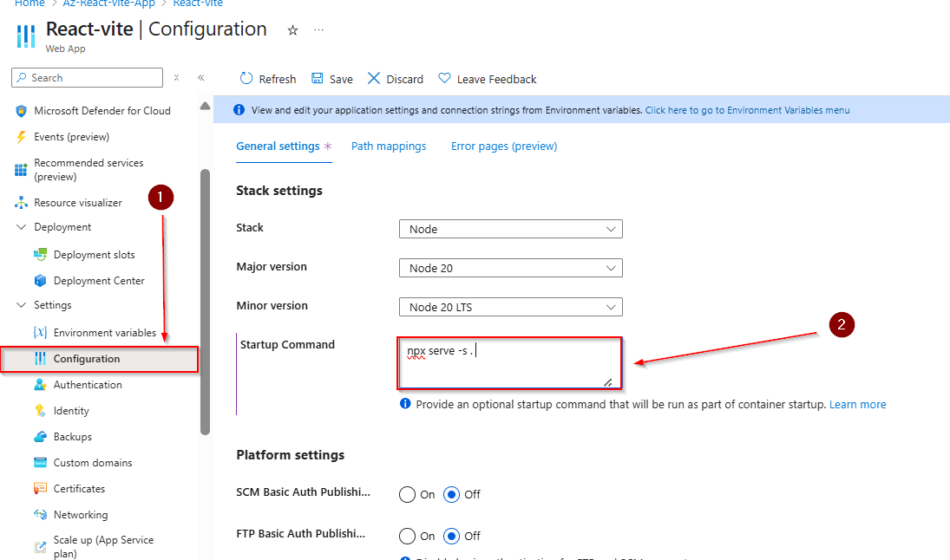Click the Az-React-Vite-App breadcrumb link

coord(109,3)
